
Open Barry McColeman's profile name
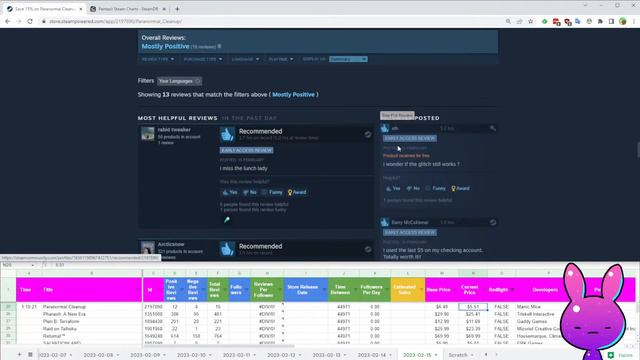pos(410,222)
